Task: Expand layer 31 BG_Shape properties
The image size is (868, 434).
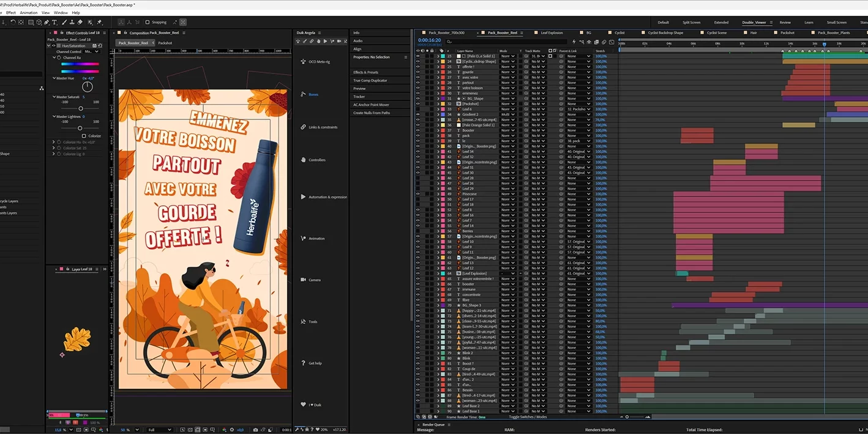Action: point(438,99)
